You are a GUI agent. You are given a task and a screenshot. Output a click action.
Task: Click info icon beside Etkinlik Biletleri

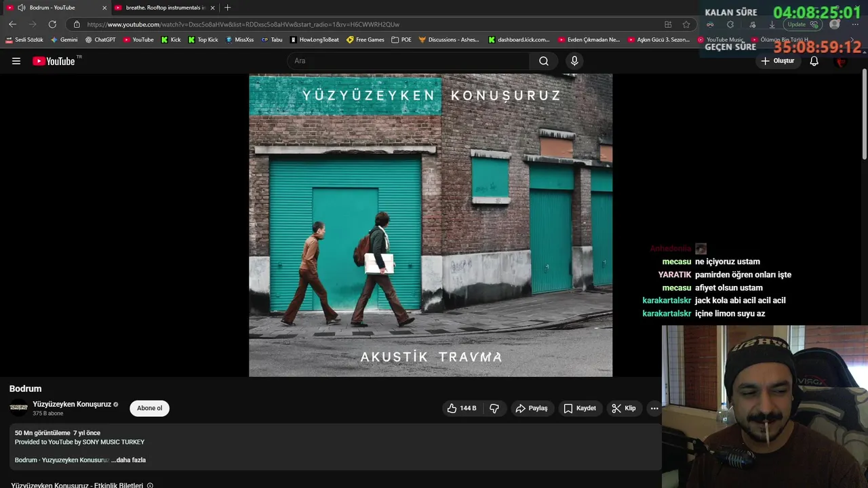tap(150, 485)
